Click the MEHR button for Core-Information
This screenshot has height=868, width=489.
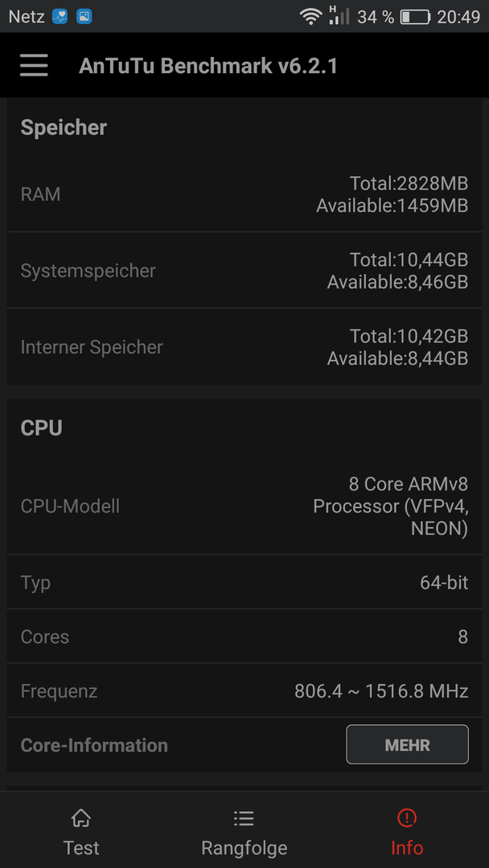click(x=407, y=744)
